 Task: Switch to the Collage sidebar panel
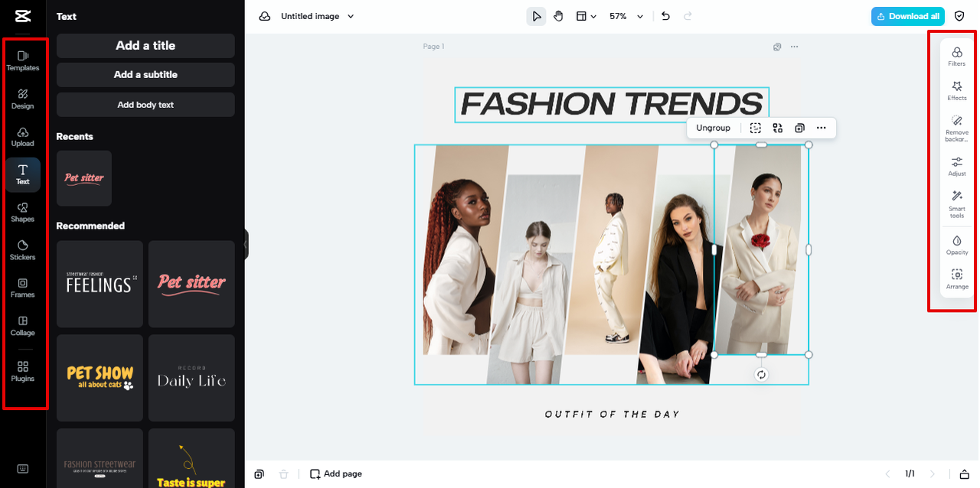[x=23, y=325]
